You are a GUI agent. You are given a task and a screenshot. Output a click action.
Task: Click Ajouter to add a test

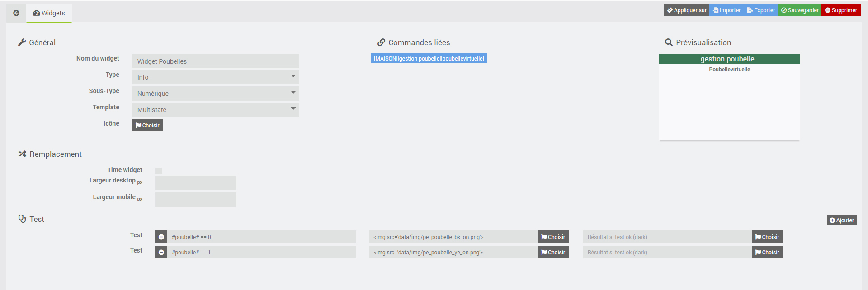tap(842, 220)
